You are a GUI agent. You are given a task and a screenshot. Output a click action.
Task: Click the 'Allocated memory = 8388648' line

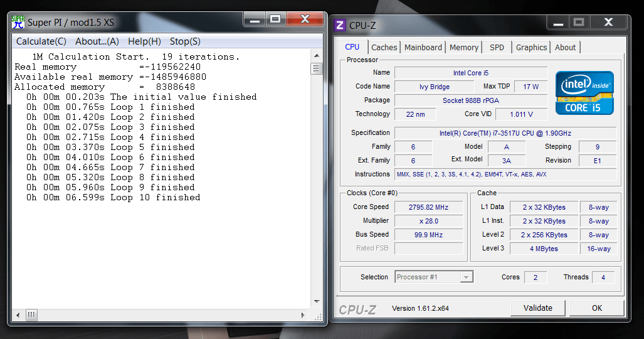pos(105,87)
